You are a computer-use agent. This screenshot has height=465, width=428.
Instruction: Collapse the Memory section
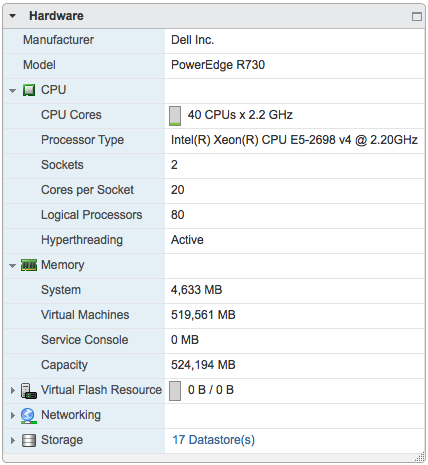coord(13,266)
